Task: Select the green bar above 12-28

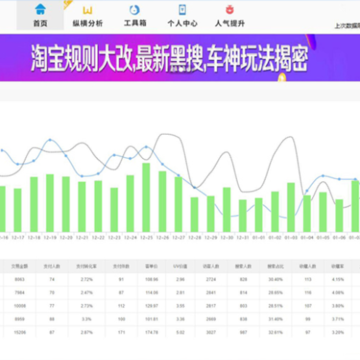Action: tap(194, 215)
